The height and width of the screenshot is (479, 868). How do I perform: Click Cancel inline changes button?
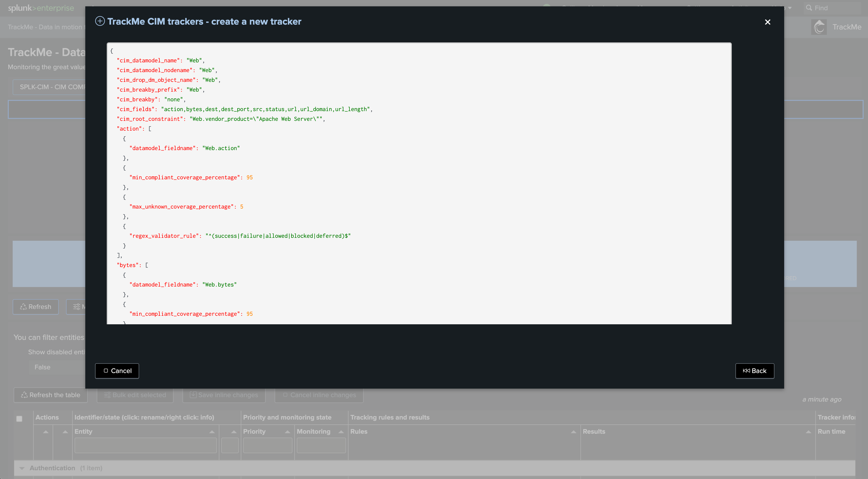pos(319,395)
